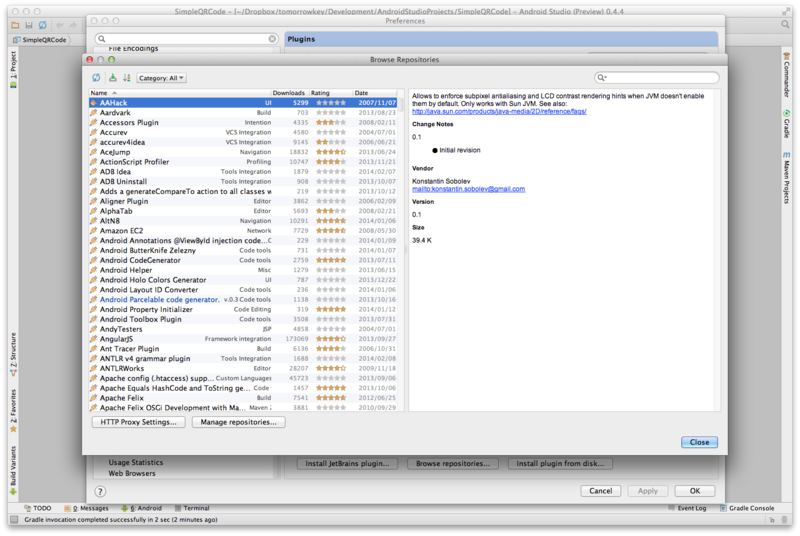Select the Aardvark plugin row
This screenshot has height=536, width=800.
click(243, 113)
